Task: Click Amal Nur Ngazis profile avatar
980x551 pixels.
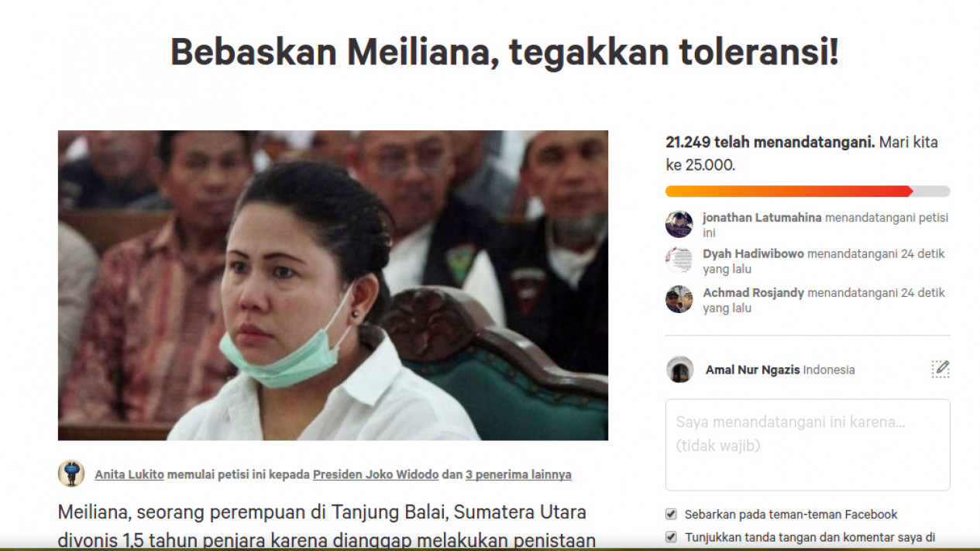Action: [680, 370]
